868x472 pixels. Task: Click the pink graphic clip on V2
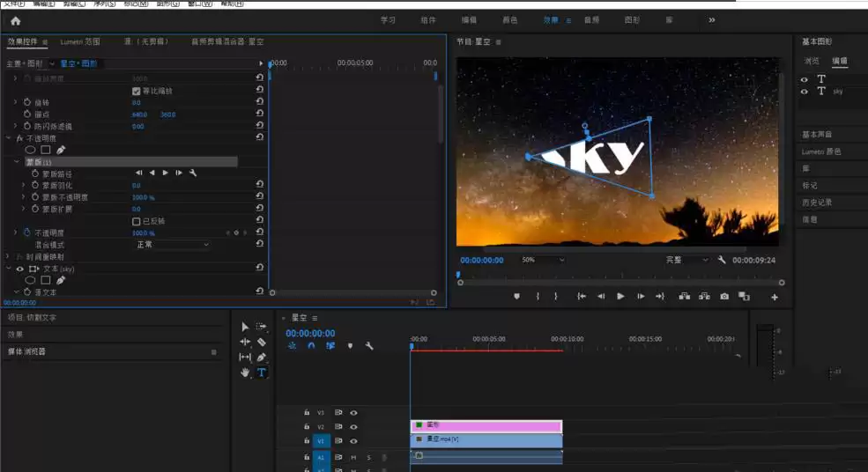tap(486, 425)
